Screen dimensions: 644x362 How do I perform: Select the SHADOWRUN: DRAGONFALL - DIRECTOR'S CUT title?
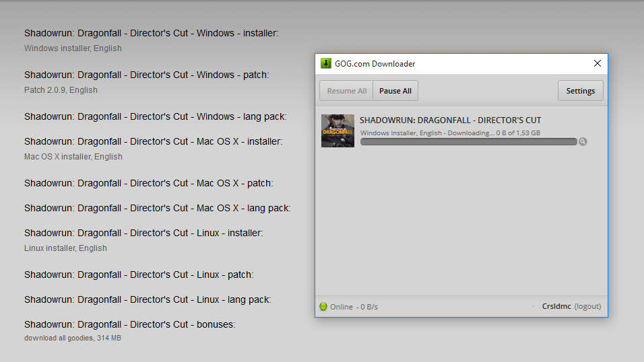tap(450, 120)
